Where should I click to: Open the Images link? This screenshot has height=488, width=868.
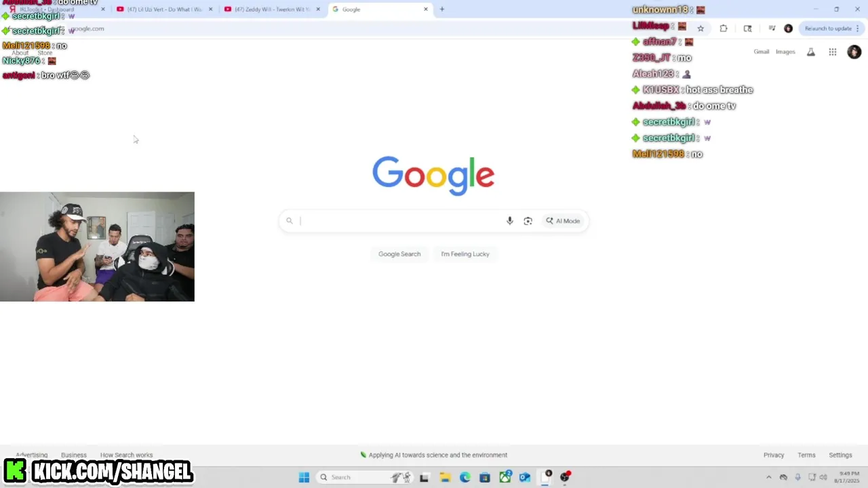[x=785, y=52]
